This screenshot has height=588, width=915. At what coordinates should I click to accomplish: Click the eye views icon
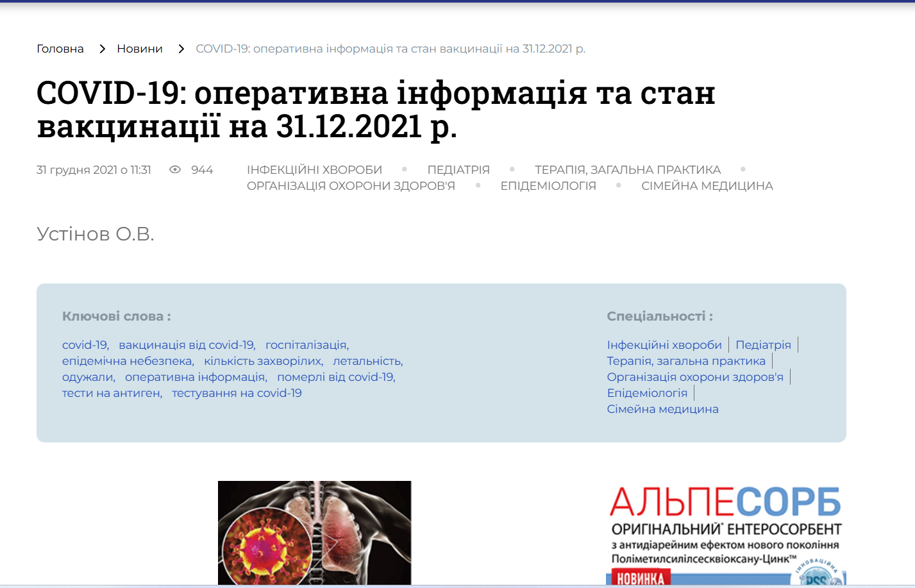point(175,170)
